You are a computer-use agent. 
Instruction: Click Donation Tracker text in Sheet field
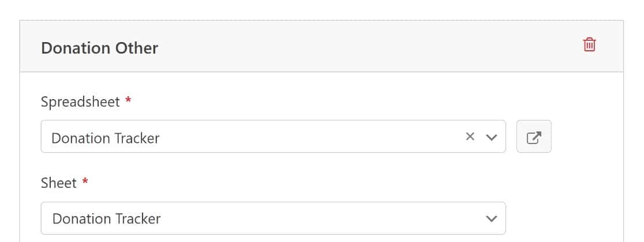click(106, 218)
